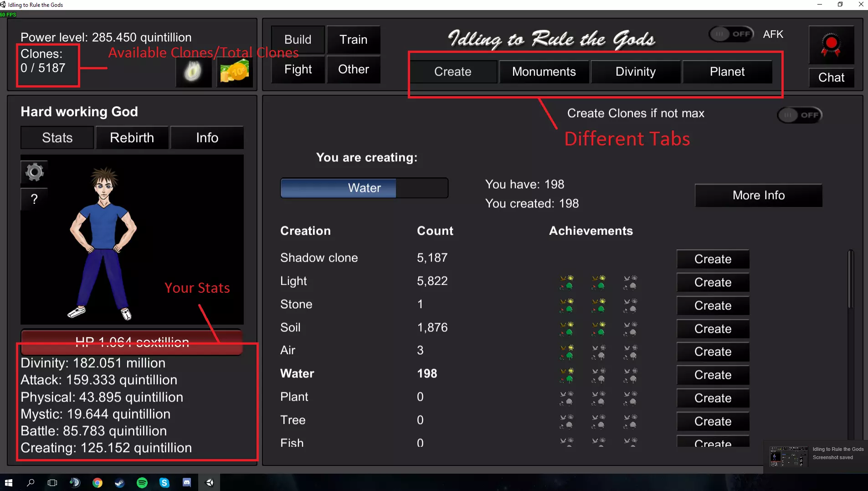Select first achievement icon in Light row
This screenshot has width=868, height=491.
(x=567, y=282)
